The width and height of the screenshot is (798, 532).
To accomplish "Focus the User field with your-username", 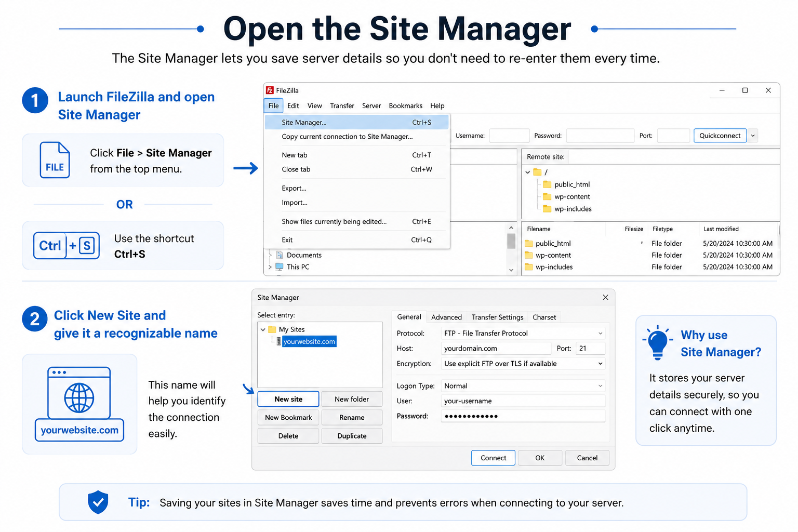I will [523, 401].
